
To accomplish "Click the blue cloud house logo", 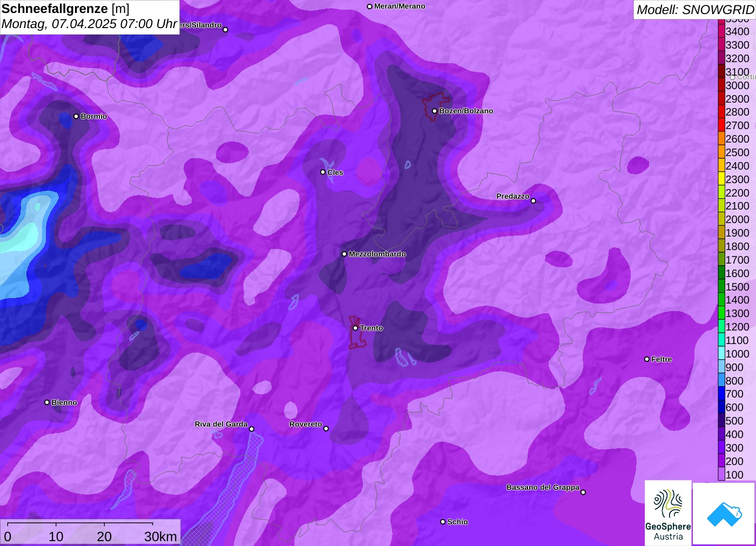I will coord(724,514).
